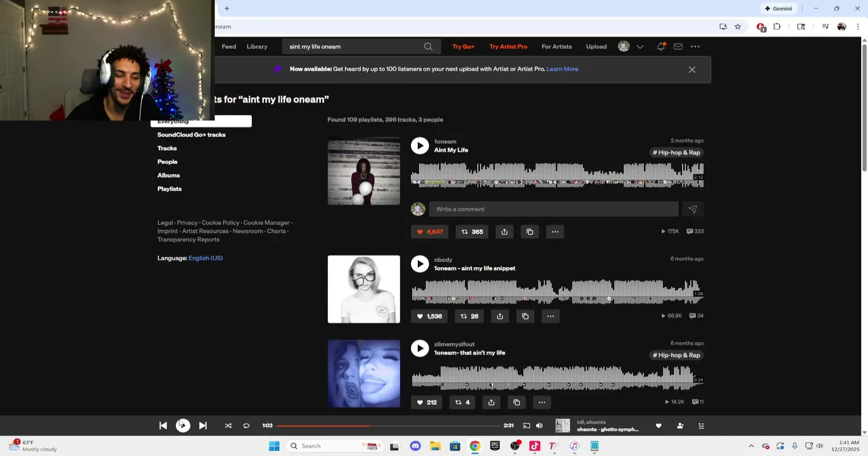This screenshot has width=868, height=456.
Task: Like the currently playing ghetto symph track
Action: pyautogui.click(x=658, y=426)
